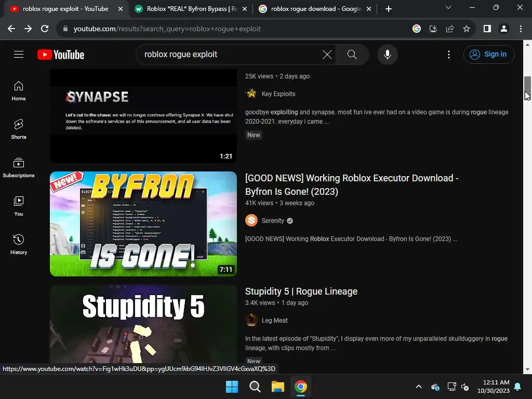
Task: Bookmark this page with star
Action: [x=467, y=29]
